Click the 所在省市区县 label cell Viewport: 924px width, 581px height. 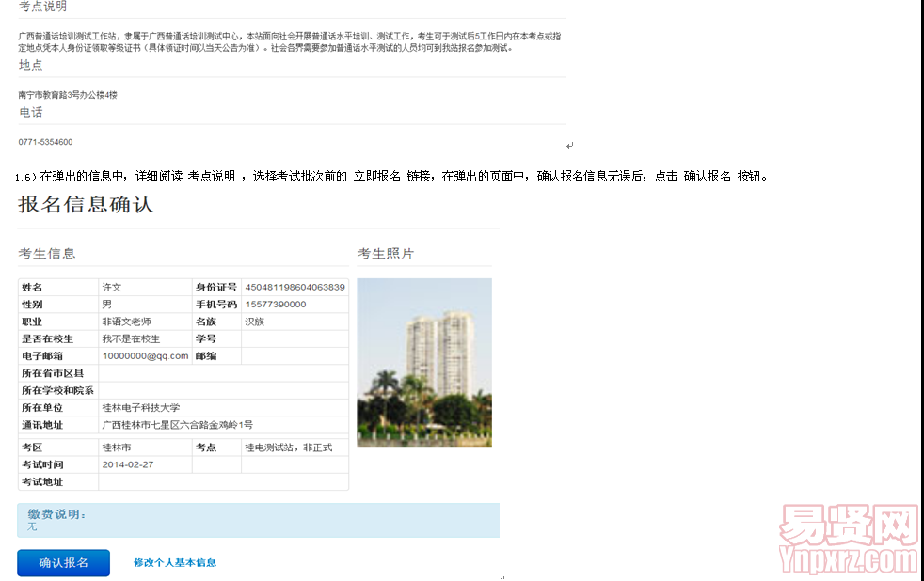coord(57,373)
